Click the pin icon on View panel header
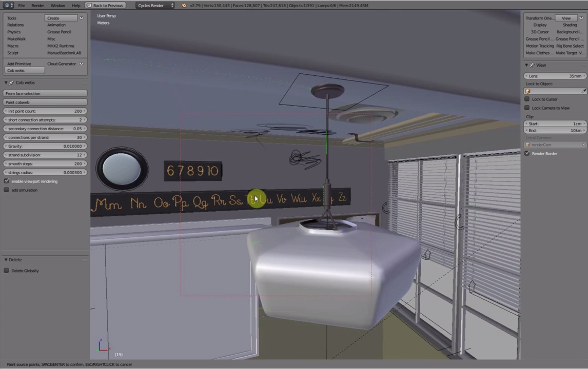The height and width of the screenshot is (369, 588). coord(532,65)
